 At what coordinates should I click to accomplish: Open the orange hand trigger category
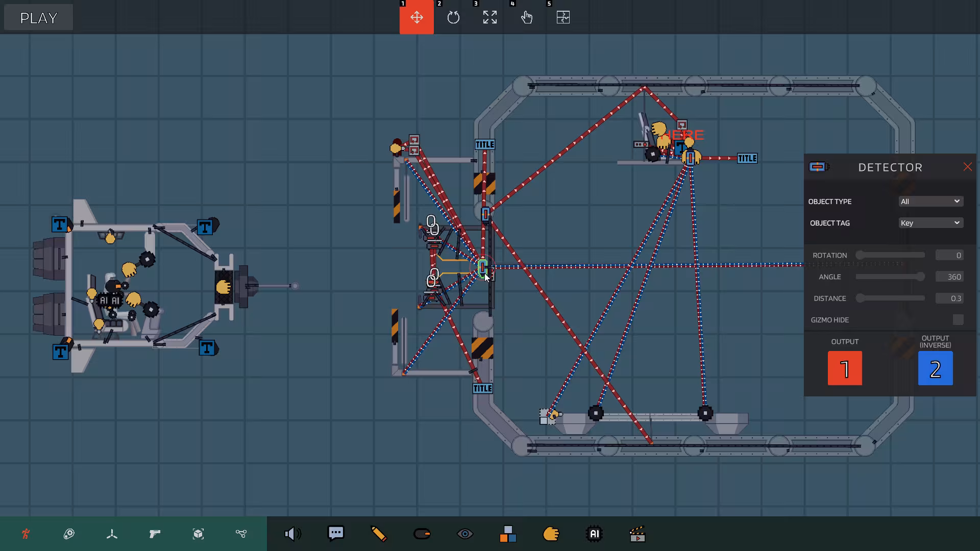551,534
